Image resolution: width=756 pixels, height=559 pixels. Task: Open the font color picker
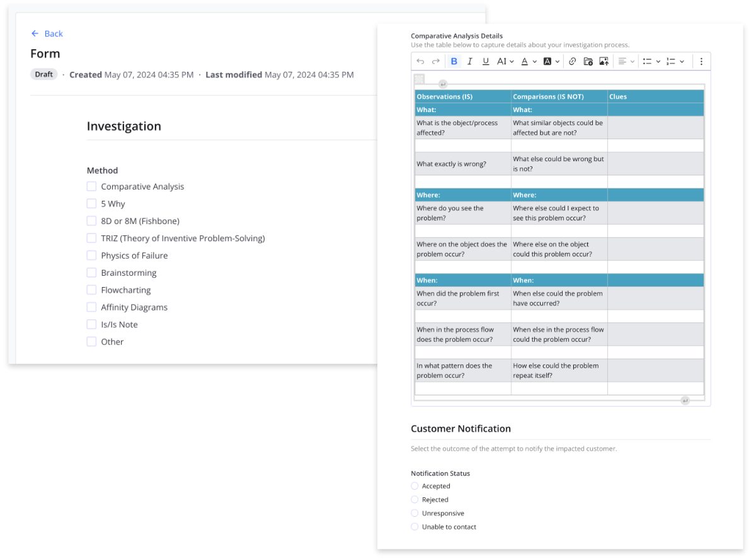tap(529, 61)
